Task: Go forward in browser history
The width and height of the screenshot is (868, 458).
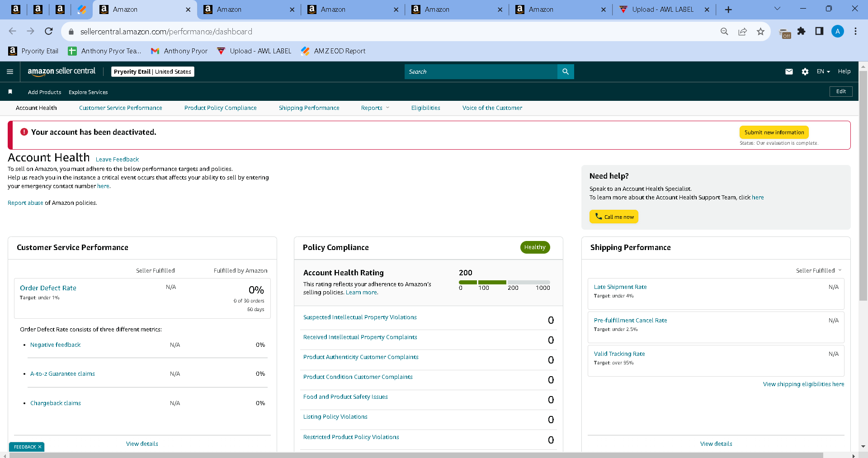Action: pyautogui.click(x=30, y=31)
